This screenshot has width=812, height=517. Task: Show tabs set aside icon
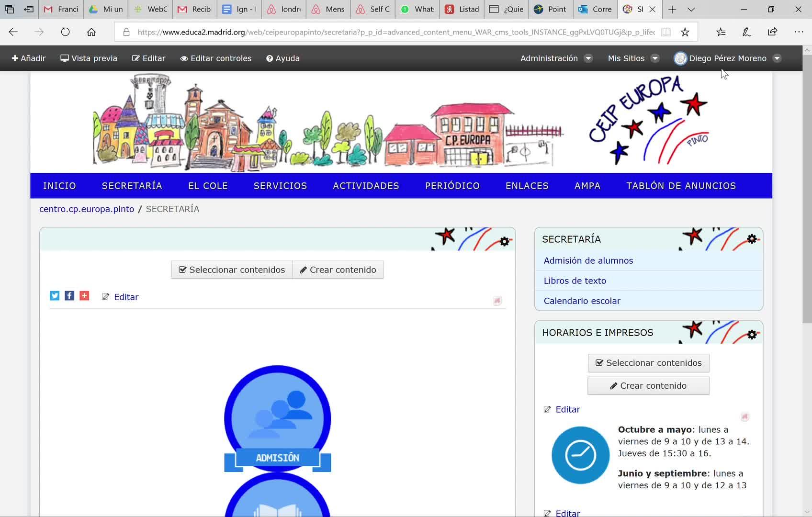click(10, 9)
